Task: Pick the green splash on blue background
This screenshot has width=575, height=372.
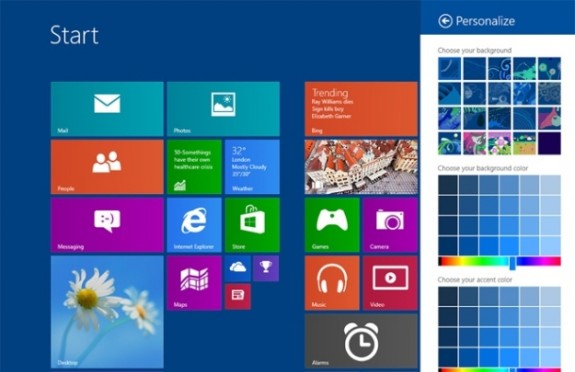Action: coord(524,69)
